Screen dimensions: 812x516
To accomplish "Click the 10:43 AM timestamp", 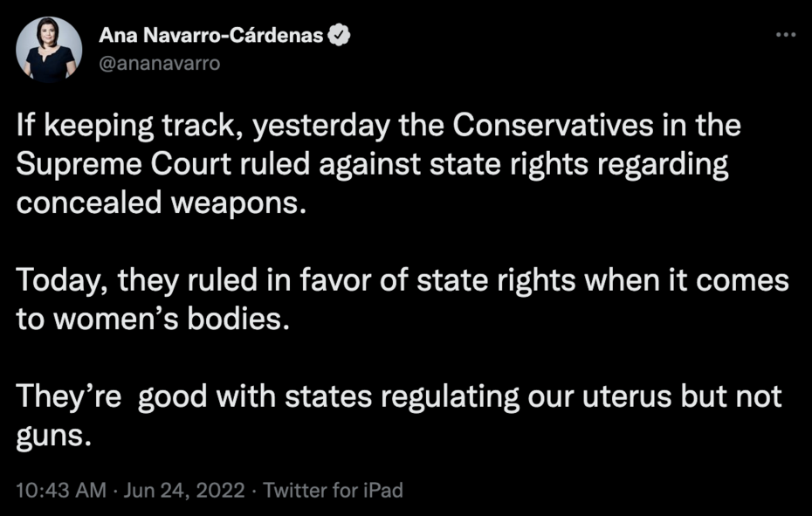I will point(61,490).
